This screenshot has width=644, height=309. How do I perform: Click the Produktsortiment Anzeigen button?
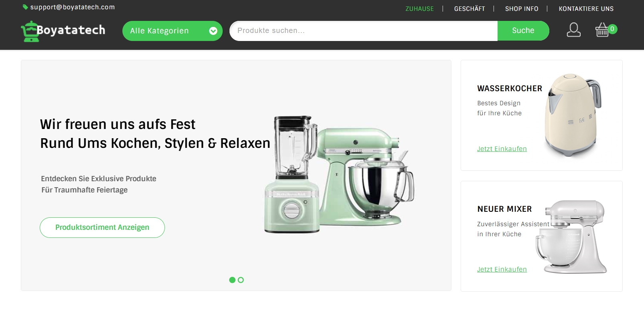[x=102, y=227]
